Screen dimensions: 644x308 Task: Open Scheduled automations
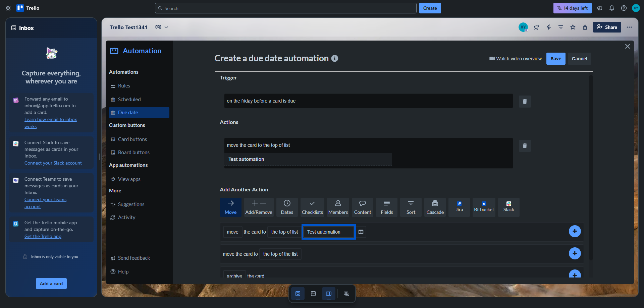pos(139,100)
